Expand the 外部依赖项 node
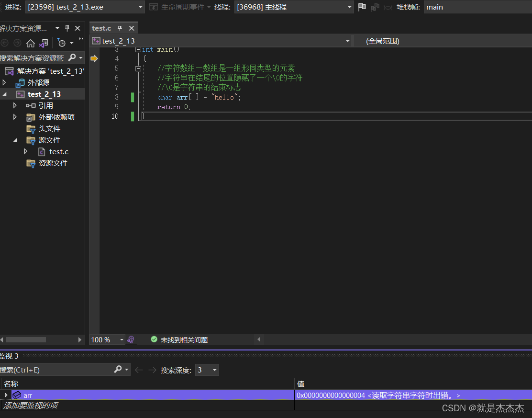The width and height of the screenshot is (532, 418). pos(15,117)
